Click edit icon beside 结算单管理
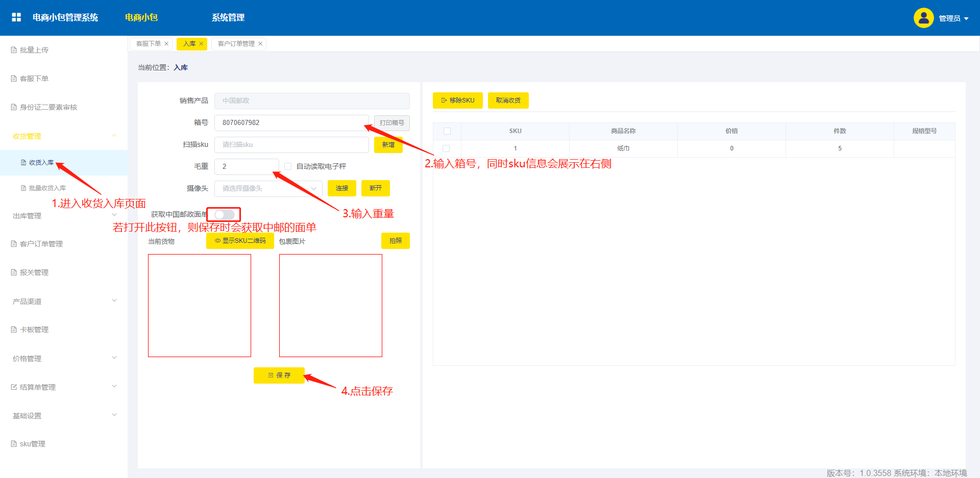 (x=14, y=387)
